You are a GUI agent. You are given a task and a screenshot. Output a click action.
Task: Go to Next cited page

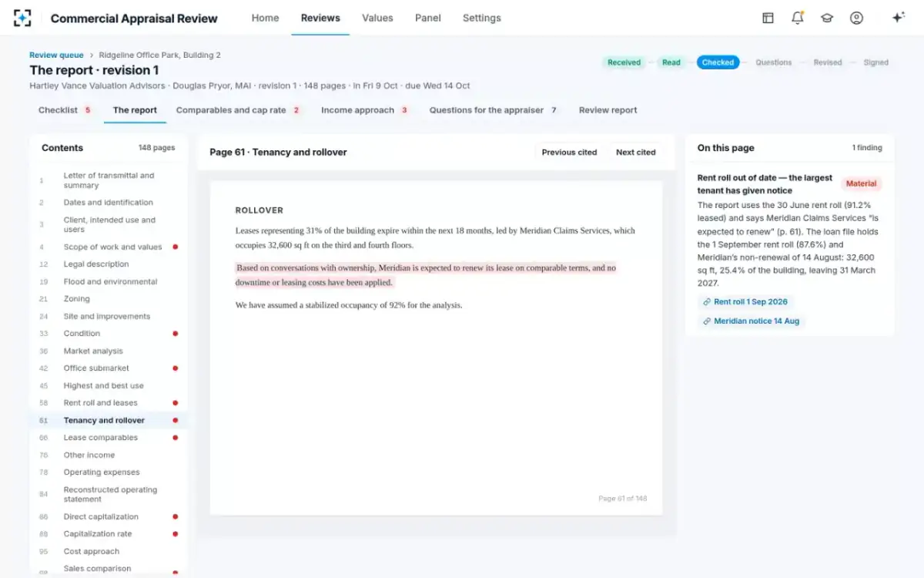636,153
